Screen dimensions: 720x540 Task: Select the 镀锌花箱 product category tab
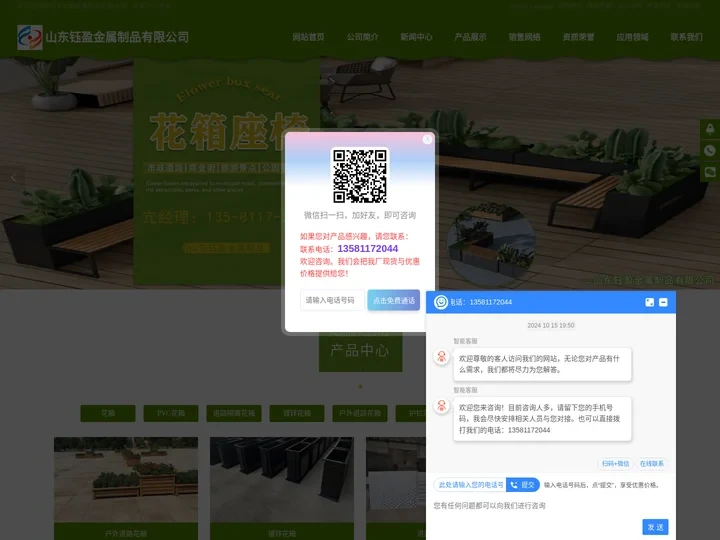pyautogui.click(x=297, y=413)
